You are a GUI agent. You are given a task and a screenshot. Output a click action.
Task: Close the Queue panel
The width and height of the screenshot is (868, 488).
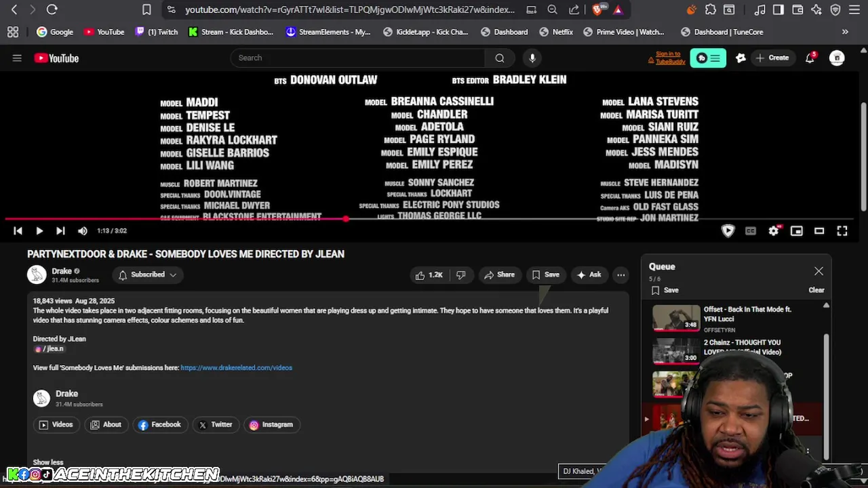coord(818,271)
